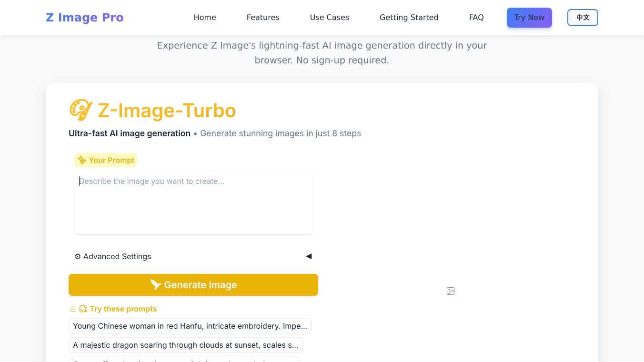The height and width of the screenshot is (362, 644).
Task: Choose the majestic dragon example prompt
Action: click(x=186, y=345)
